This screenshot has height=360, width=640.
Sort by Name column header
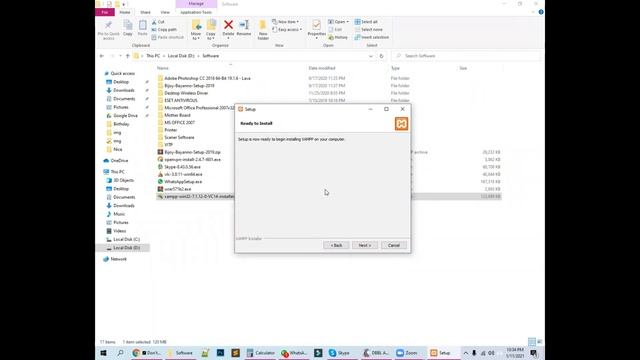tap(163, 68)
